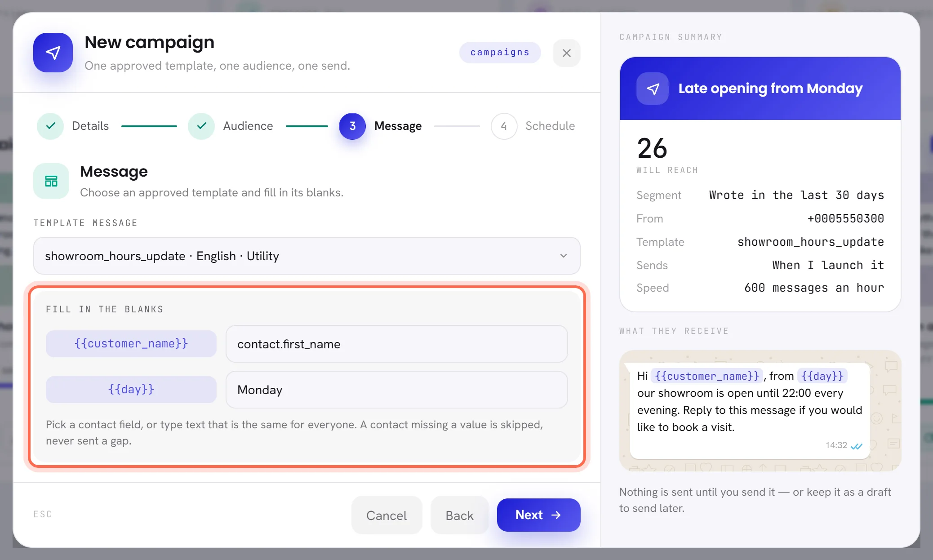Click the green template layout icon beside Message
Image resolution: width=933 pixels, height=560 pixels.
point(51,181)
